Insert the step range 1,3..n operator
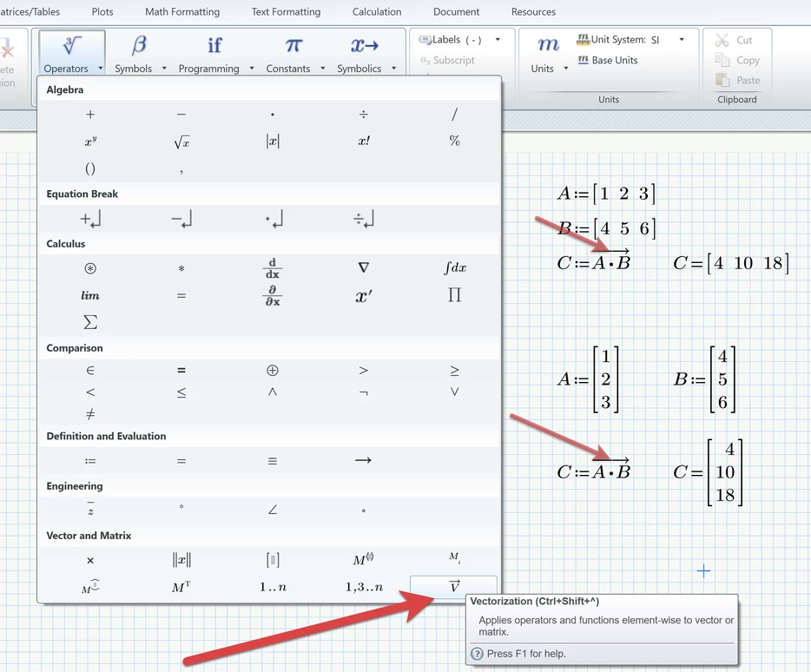811x672 pixels. pyautogui.click(x=364, y=587)
